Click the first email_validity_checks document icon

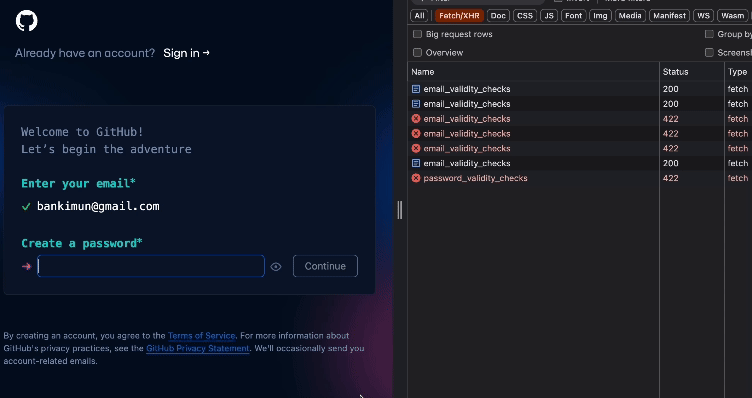coord(416,89)
